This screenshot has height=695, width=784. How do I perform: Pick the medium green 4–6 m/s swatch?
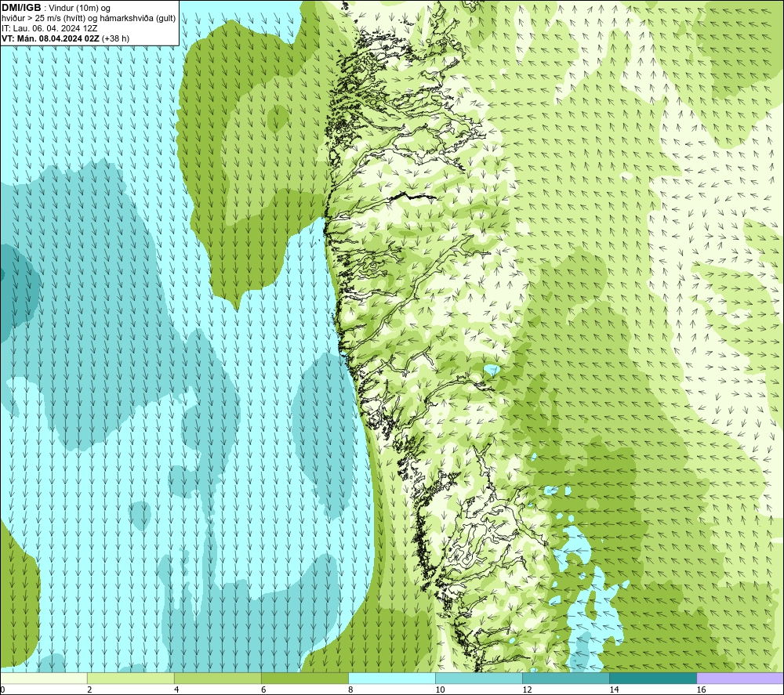[217, 679]
